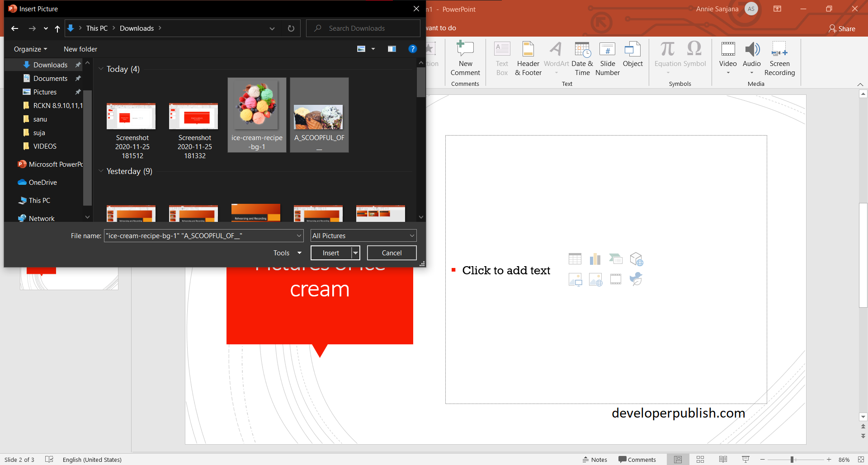
Task: Click the Insert SmartArt graphic placeholder icon
Action: click(616, 259)
